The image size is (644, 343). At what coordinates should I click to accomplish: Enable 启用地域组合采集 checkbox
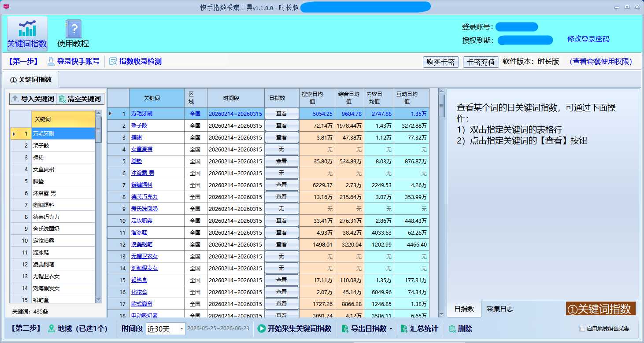[582, 328]
